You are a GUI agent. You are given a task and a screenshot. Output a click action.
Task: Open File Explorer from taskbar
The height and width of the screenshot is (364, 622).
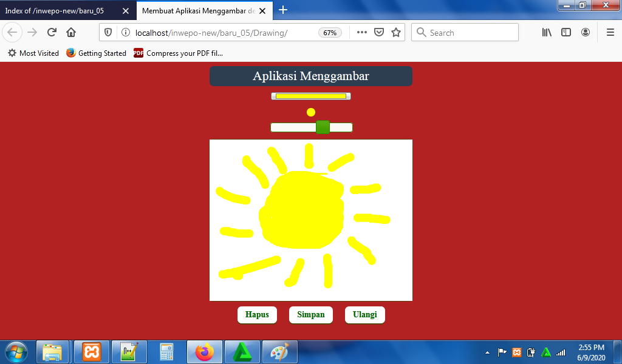coord(53,352)
